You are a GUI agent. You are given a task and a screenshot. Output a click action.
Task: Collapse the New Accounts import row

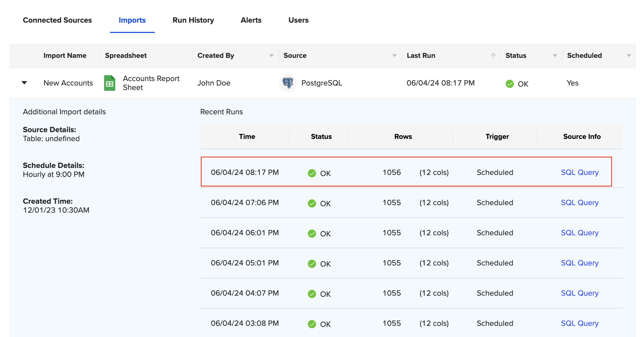[24, 83]
